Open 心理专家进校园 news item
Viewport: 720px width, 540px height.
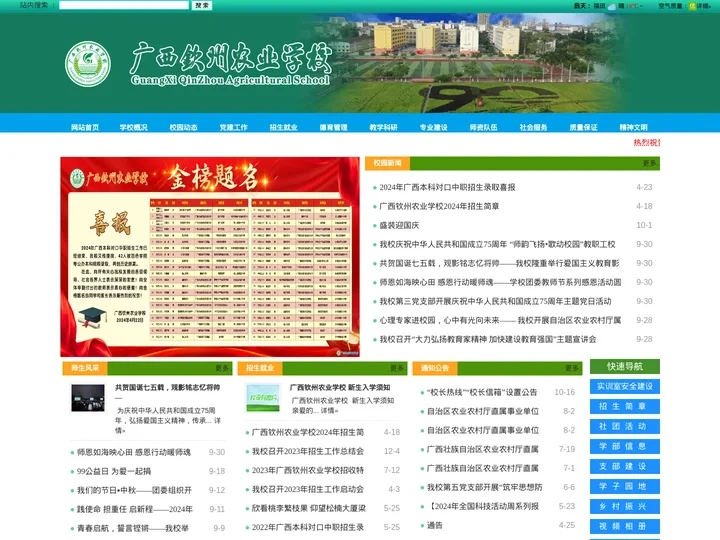pyautogui.click(x=500, y=320)
